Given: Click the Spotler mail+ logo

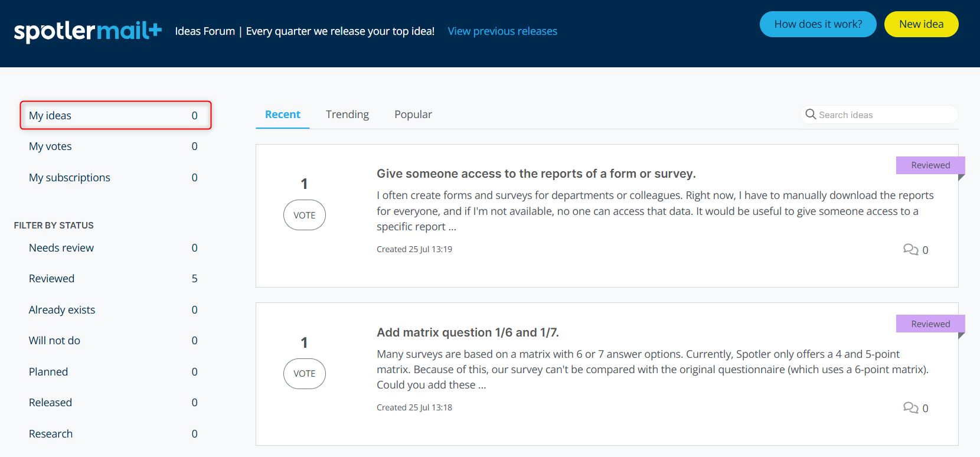Looking at the screenshot, I should point(87,31).
